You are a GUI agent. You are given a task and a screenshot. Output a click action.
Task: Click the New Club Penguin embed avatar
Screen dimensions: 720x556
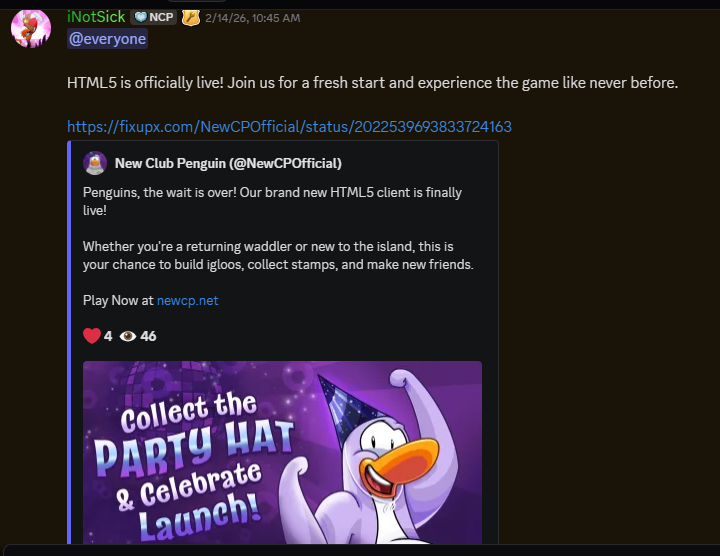[95, 163]
